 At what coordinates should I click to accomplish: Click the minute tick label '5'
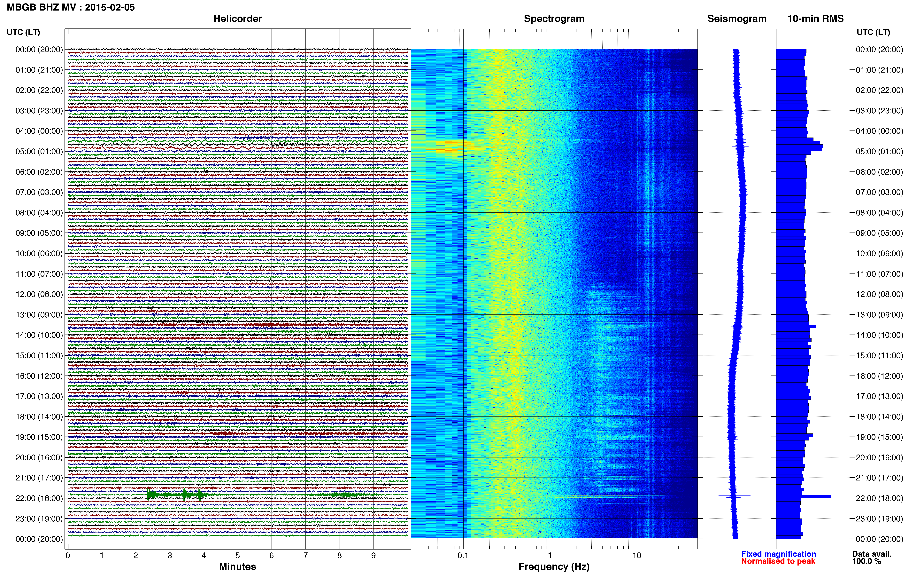point(238,555)
